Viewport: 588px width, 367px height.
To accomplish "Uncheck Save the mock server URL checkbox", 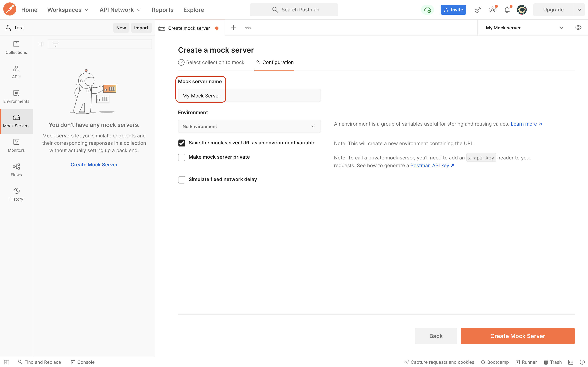I will point(182,143).
